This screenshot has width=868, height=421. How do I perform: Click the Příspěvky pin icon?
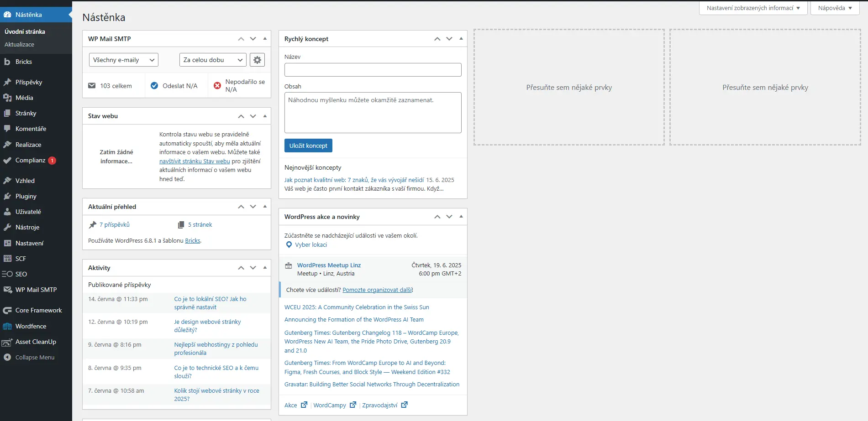pos(7,82)
